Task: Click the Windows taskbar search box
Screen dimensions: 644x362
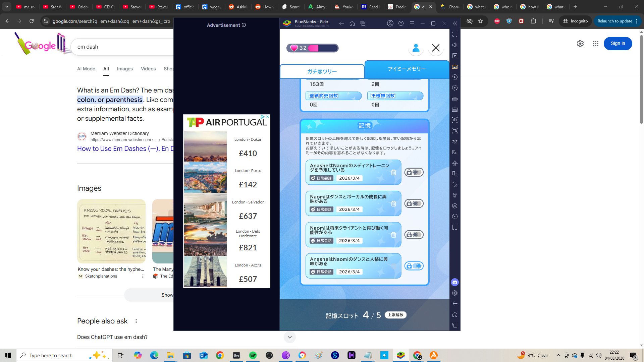Action: 64,355
